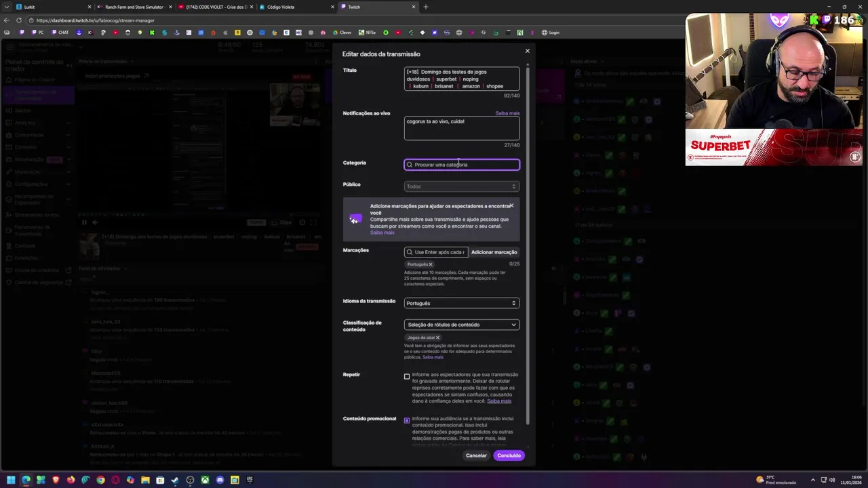
Task: Click into the Título text box
Action: [462, 79]
